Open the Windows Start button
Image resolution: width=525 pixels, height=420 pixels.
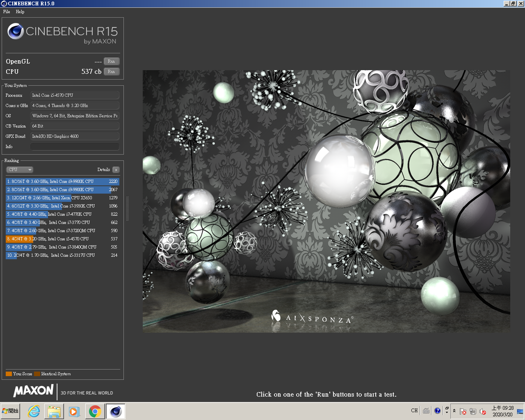click(11, 411)
